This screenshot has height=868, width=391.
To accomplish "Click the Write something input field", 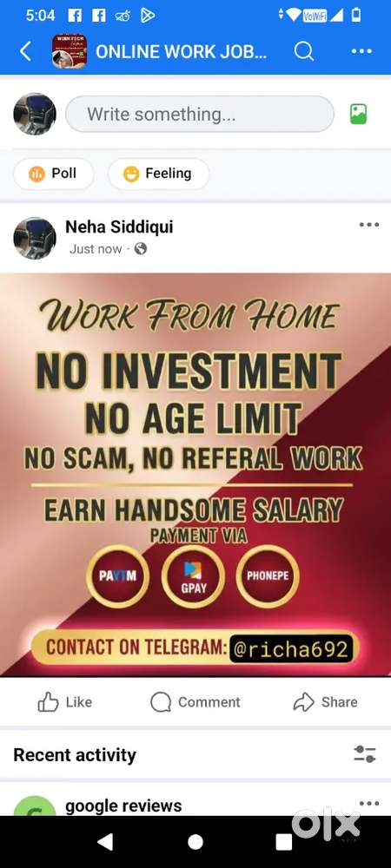I will [200, 114].
